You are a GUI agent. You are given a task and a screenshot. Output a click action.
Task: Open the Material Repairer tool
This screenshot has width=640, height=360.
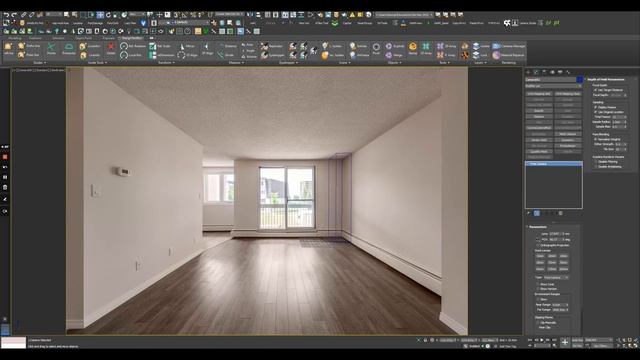(x=509, y=55)
